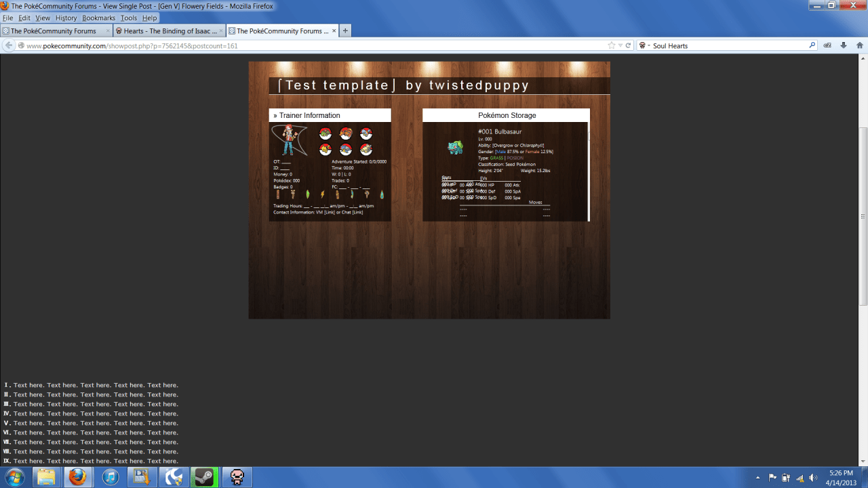
Task: Click the bottom-right Poké Ball party icon
Action: (366, 150)
